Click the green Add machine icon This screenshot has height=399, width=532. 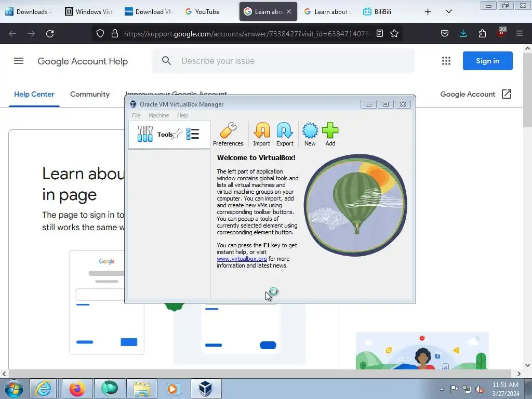coord(330,135)
